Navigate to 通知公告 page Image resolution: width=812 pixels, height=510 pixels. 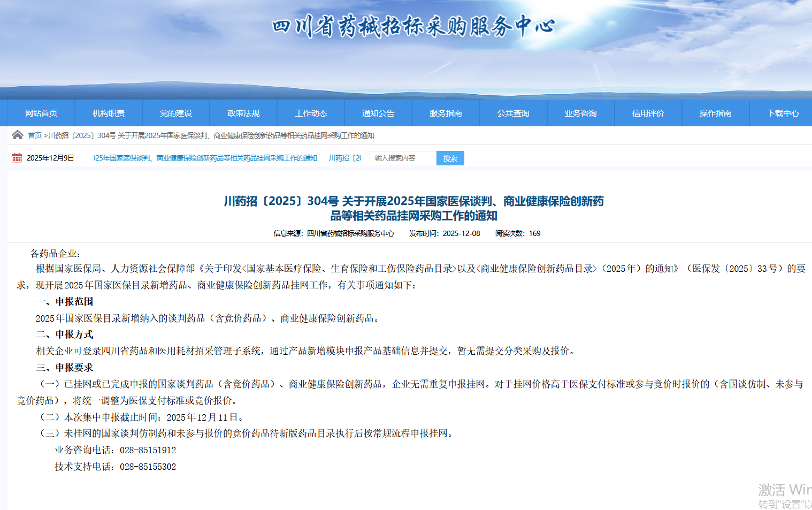(x=378, y=113)
